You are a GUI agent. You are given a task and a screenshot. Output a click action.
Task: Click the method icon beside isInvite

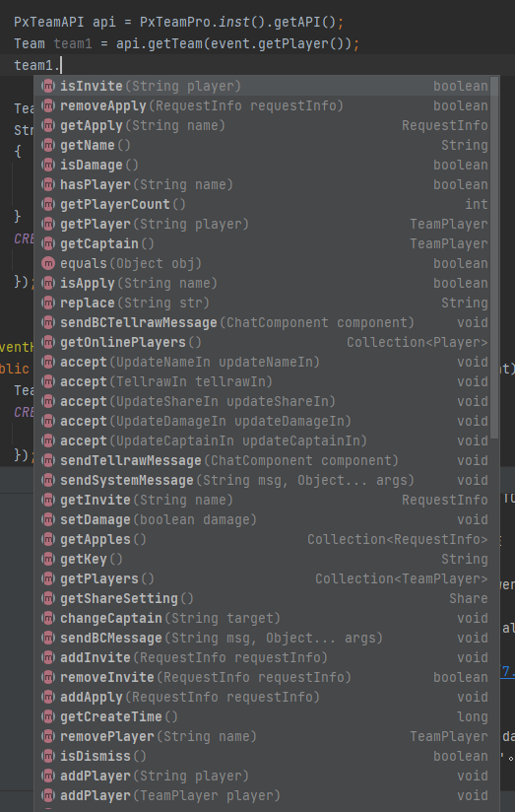point(48,86)
